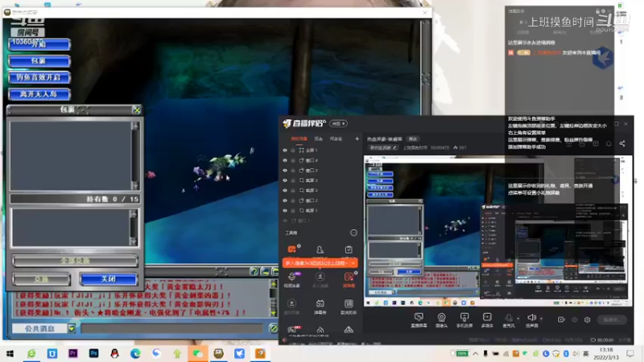
Task: Focus the game chat input field
Action: (x=172, y=328)
